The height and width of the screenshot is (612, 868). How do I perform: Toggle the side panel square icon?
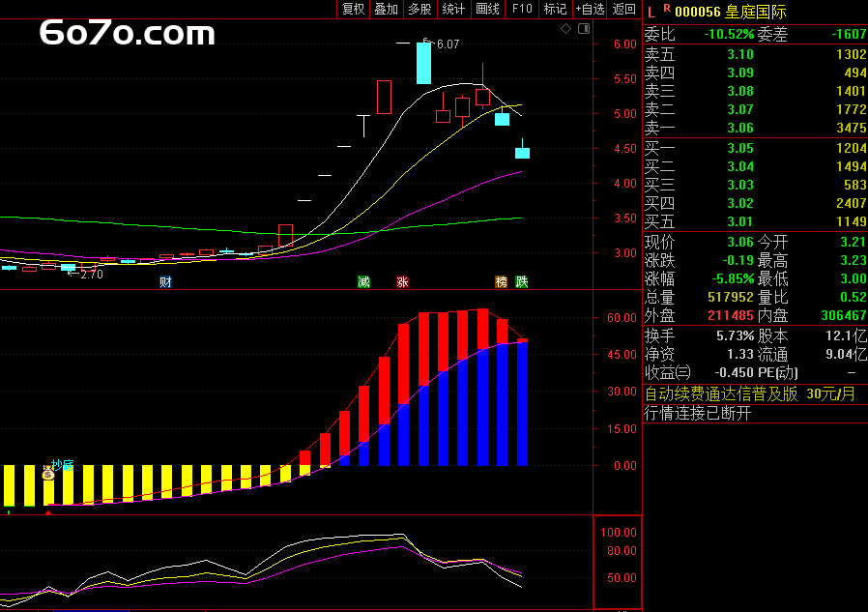pos(584,29)
